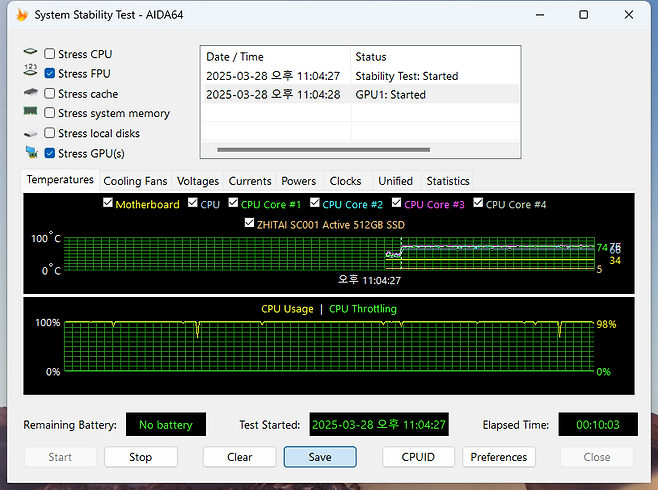Open the Preferences dialog
658x490 pixels.
pyautogui.click(x=498, y=457)
